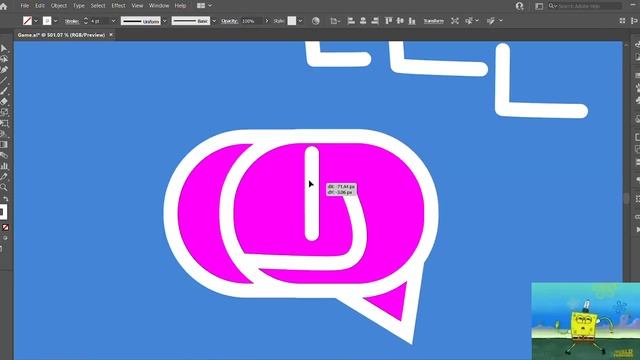Expand the Fill color dropdown arrow
The image size is (640, 360).
coord(36,21)
